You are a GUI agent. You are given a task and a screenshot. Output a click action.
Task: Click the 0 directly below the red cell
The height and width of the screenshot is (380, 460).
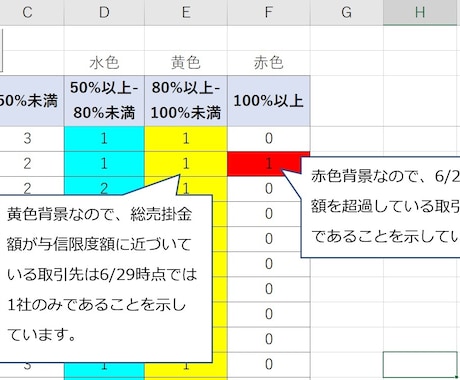click(x=269, y=189)
